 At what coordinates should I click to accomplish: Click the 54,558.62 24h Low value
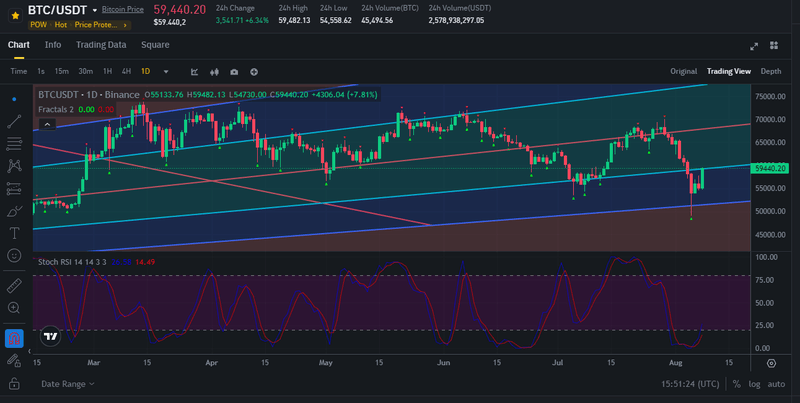(x=336, y=20)
